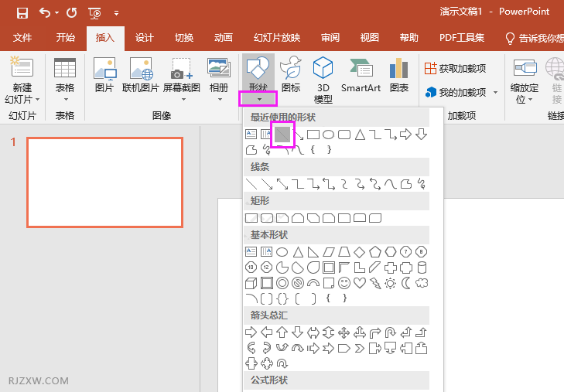This screenshot has width=564, height=392.
Task: Switch to the 设计 tab
Action: tap(145, 38)
